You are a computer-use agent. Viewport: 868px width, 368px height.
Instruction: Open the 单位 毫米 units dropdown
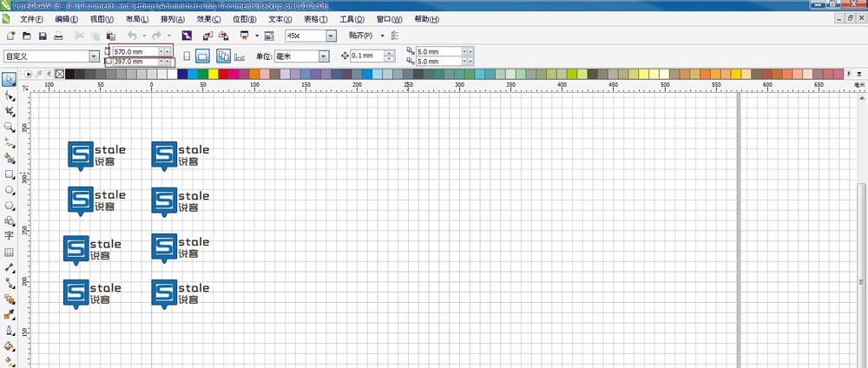pyautogui.click(x=324, y=56)
